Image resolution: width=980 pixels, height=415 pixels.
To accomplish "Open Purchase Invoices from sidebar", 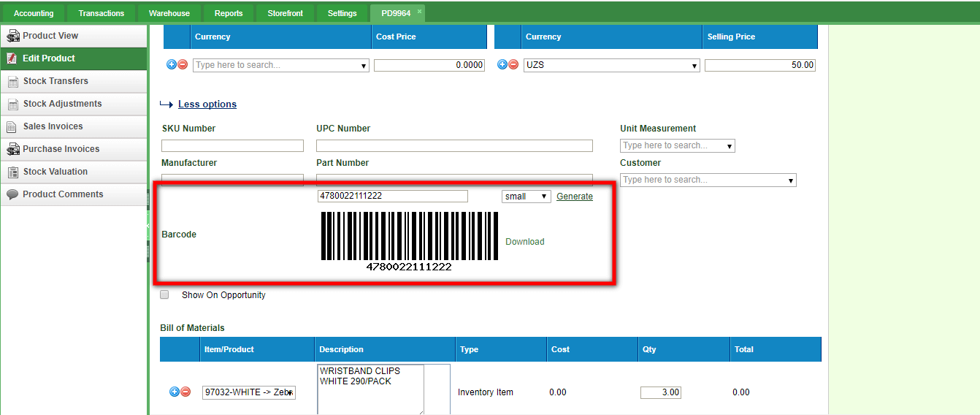I will [74, 149].
